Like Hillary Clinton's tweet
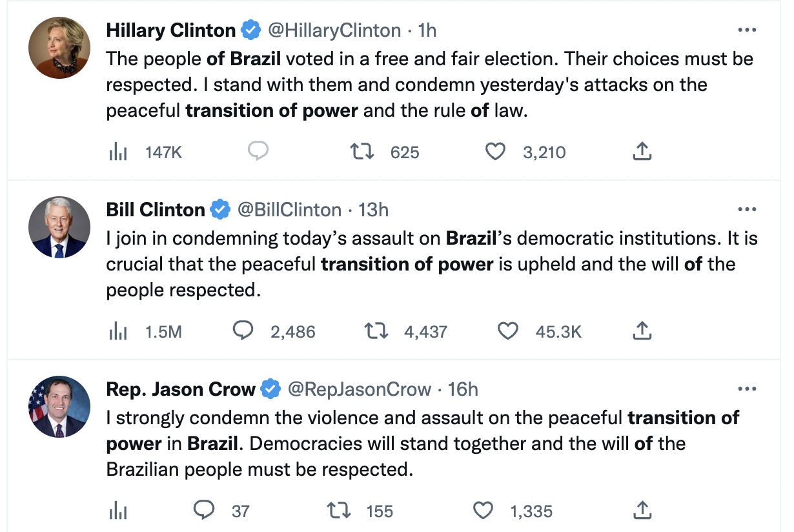Screen dimensions: 794x532 [494, 152]
